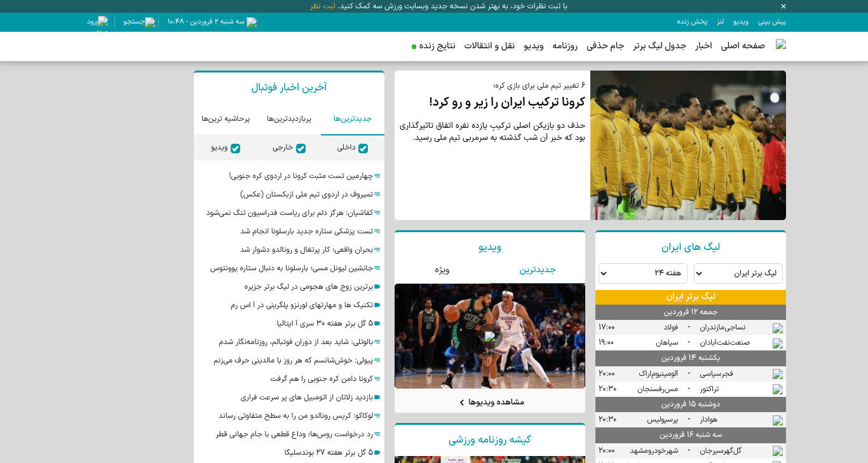This screenshot has width=868, height=463.
Task: Click the پرسپولیس team name in fixtures
Action: pos(663,420)
